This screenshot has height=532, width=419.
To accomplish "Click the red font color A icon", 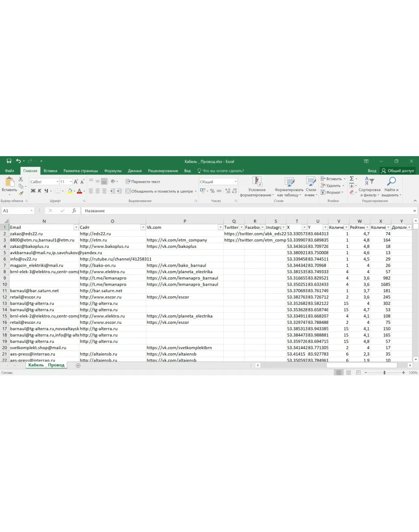I will [79, 191].
